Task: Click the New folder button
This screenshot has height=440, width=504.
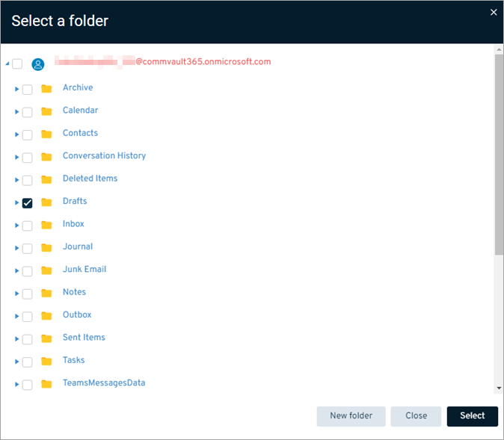Action: pos(351,416)
